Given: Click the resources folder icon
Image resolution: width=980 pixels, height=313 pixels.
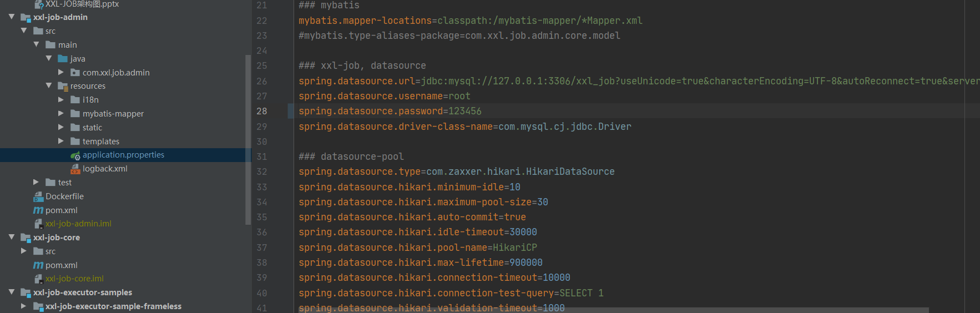Looking at the screenshot, I should click(x=63, y=86).
